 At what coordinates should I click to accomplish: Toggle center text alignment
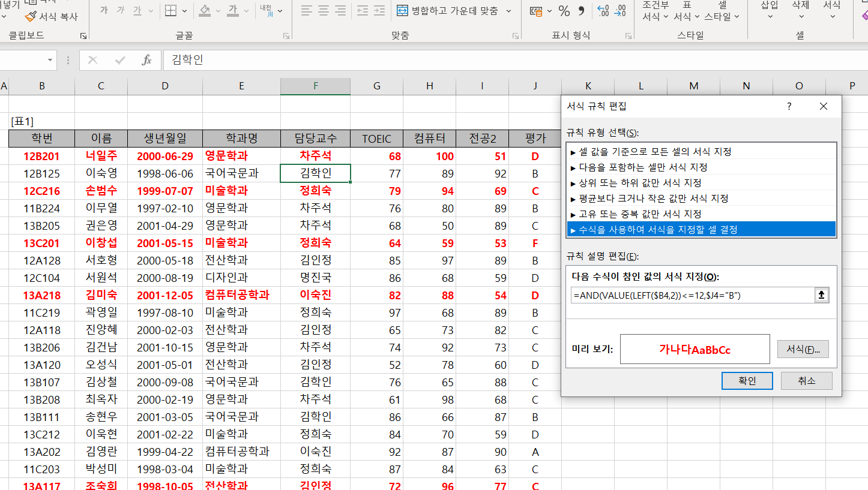tap(324, 11)
